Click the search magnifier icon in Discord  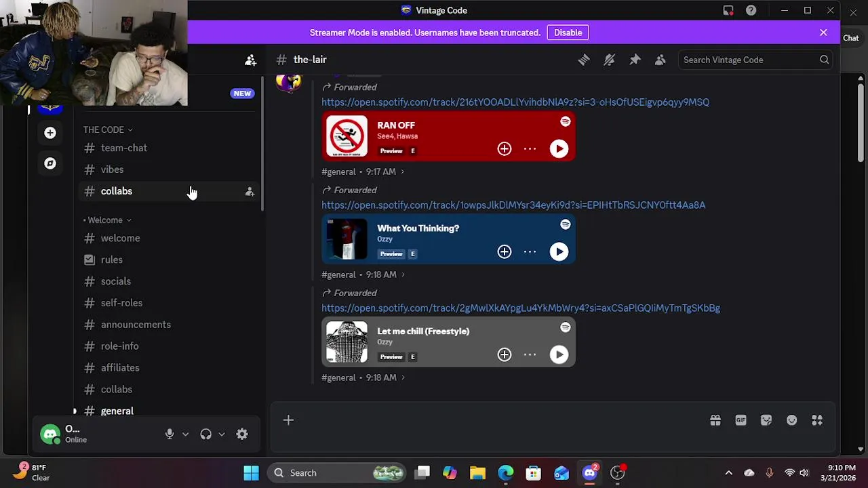pos(824,60)
